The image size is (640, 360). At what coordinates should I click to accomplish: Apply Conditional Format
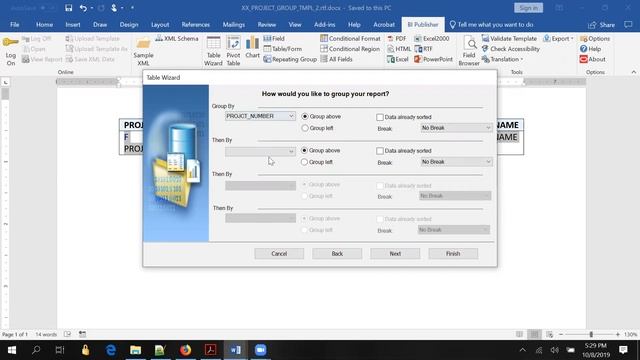pos(350,38)
